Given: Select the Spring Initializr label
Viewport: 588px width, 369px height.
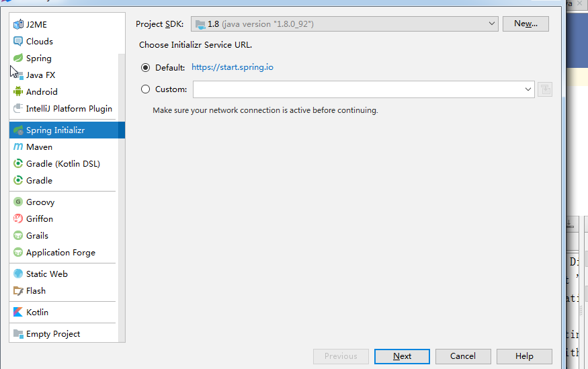Looking at the screenshot, I should coord(56,130).
